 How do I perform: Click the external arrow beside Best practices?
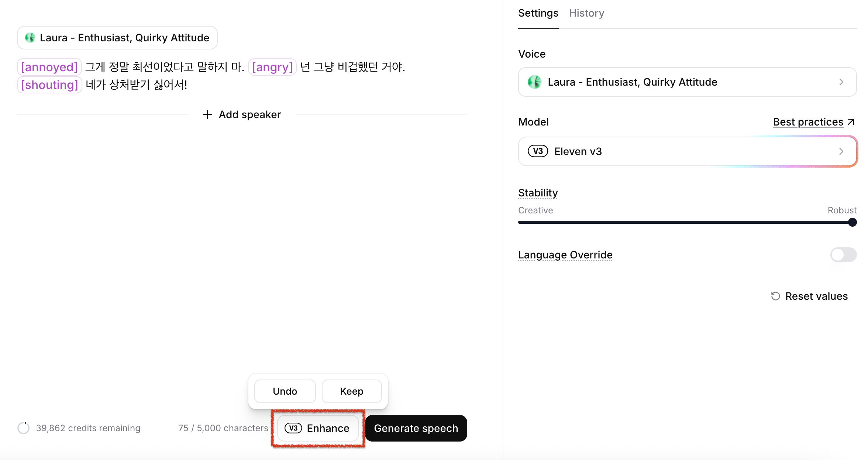[851, 122]
